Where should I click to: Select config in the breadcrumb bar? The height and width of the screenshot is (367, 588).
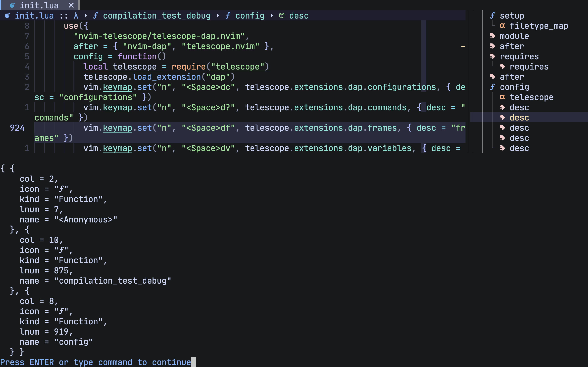pos(250,15)
